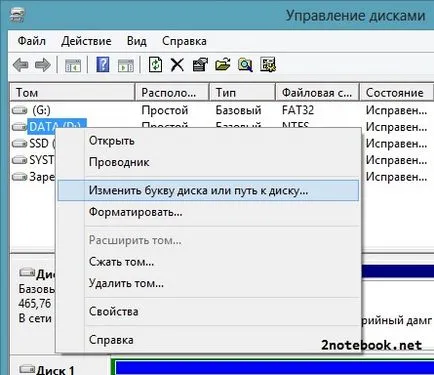Select the Заре volume row name
This screenshot has height=375, width=434.
42,177
